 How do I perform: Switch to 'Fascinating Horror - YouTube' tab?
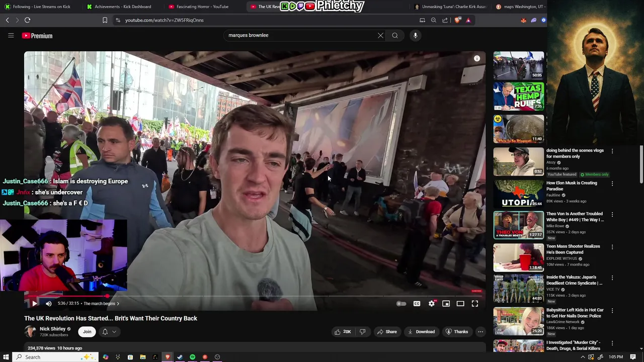point(202,7)
